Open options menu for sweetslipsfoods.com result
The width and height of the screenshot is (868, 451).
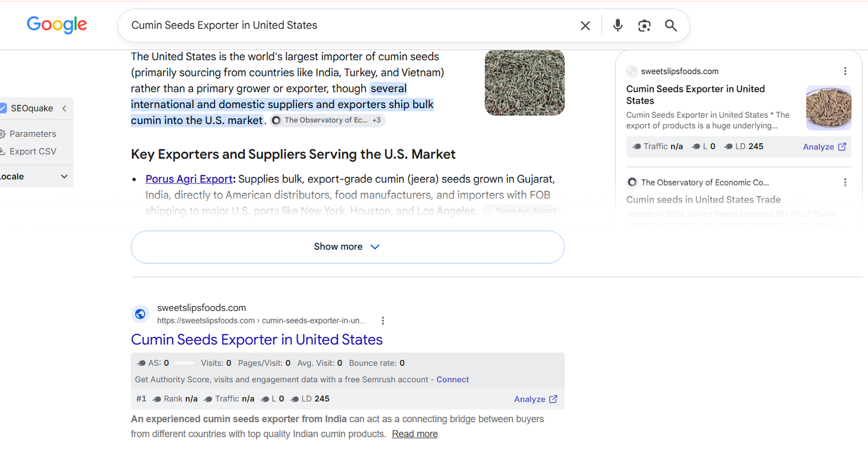click(383, 321)
